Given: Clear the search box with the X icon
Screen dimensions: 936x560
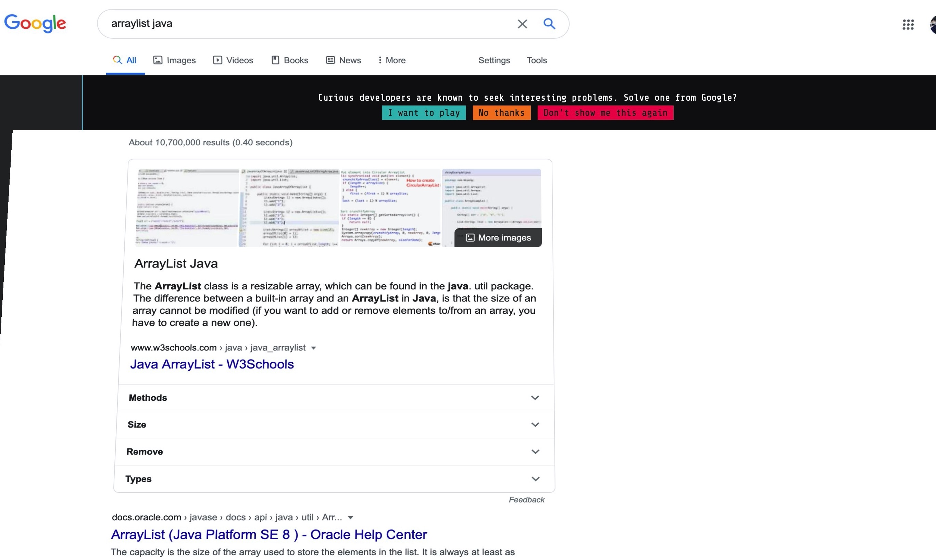Looking at the screenshot, I should [x=522, y=24].
